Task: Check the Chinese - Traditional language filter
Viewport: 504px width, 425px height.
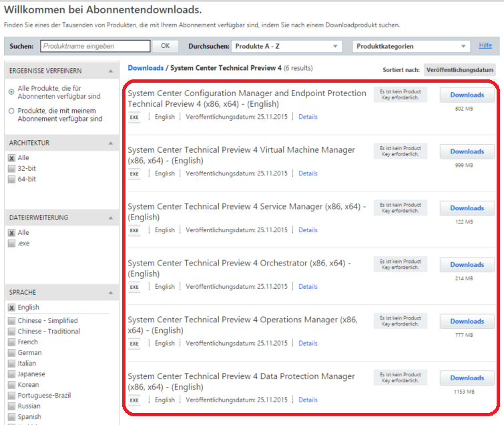Action: [11, 332]
